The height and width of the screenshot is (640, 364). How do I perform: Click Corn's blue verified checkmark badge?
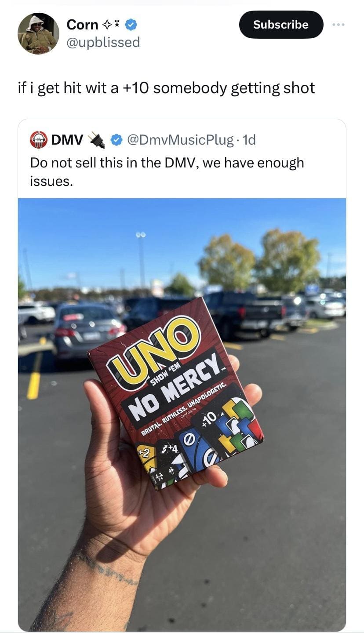(131, 25)
